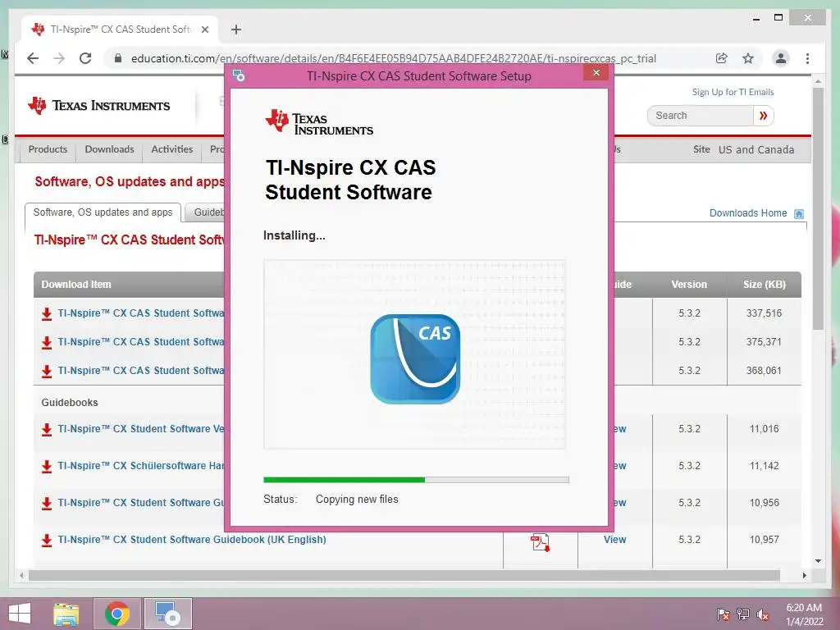Click Texas Instruments logo in installer dialog

click(x=319, y=123)
